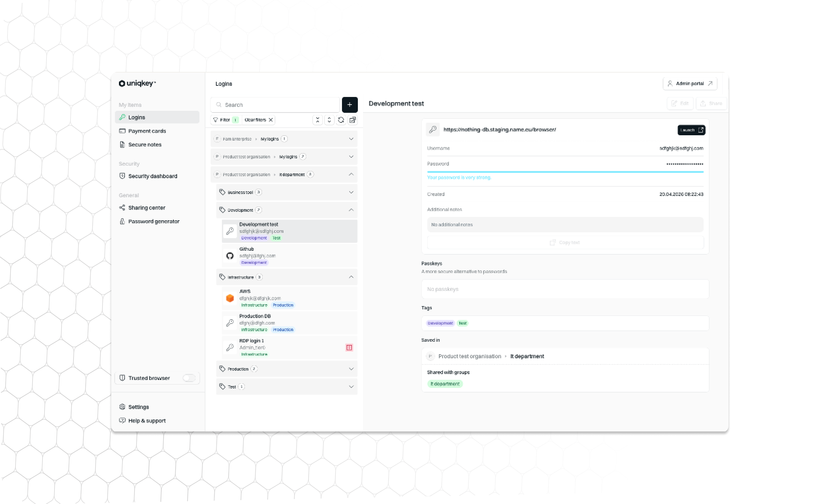Open the Password generator

point(157,221)
